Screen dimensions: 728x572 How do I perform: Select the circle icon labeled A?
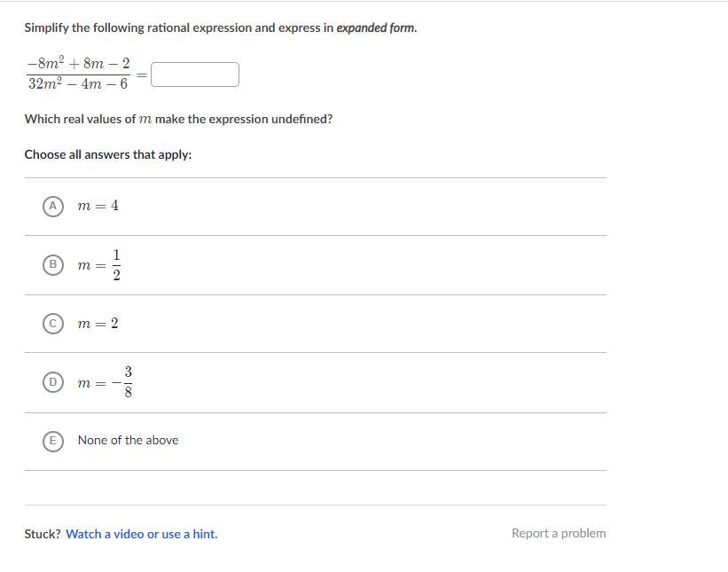(x=53, y=206)
